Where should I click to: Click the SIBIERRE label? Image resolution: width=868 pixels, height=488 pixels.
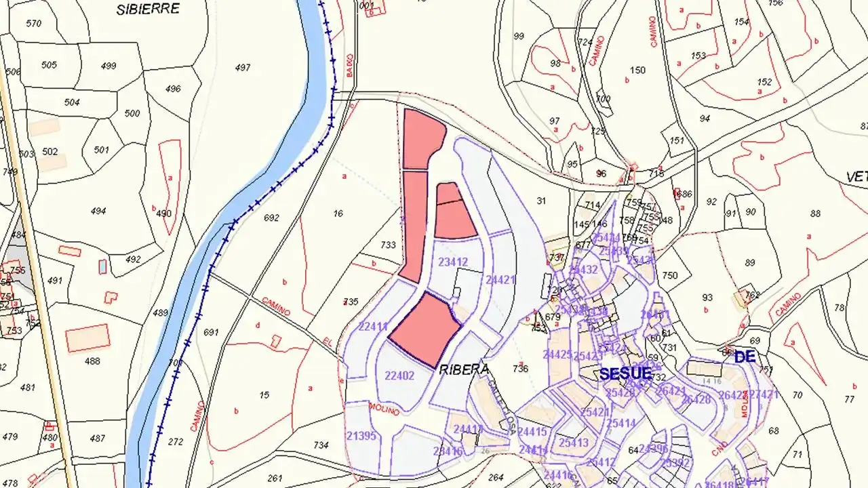(148, 9)
